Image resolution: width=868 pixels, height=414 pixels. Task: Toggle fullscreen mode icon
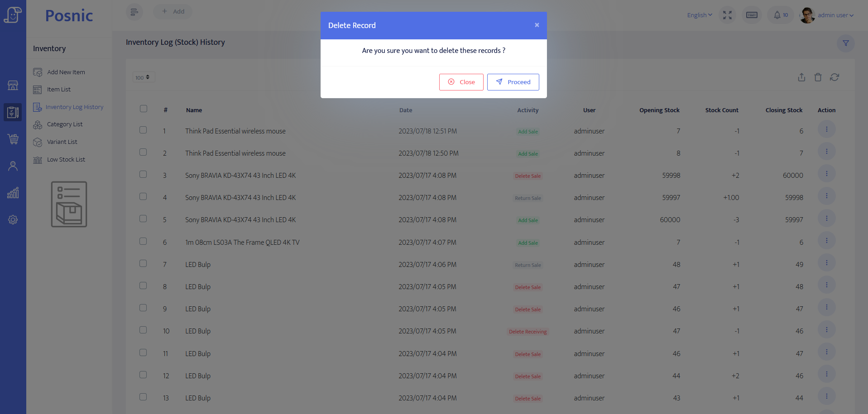[727, 15]
